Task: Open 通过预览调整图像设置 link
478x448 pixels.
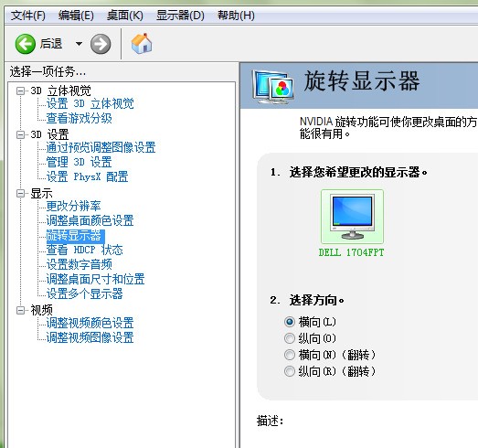Action: [101, 147]
